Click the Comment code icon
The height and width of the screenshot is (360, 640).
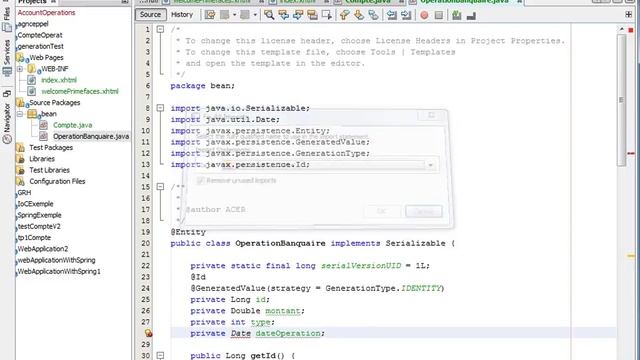pos(457,15)
